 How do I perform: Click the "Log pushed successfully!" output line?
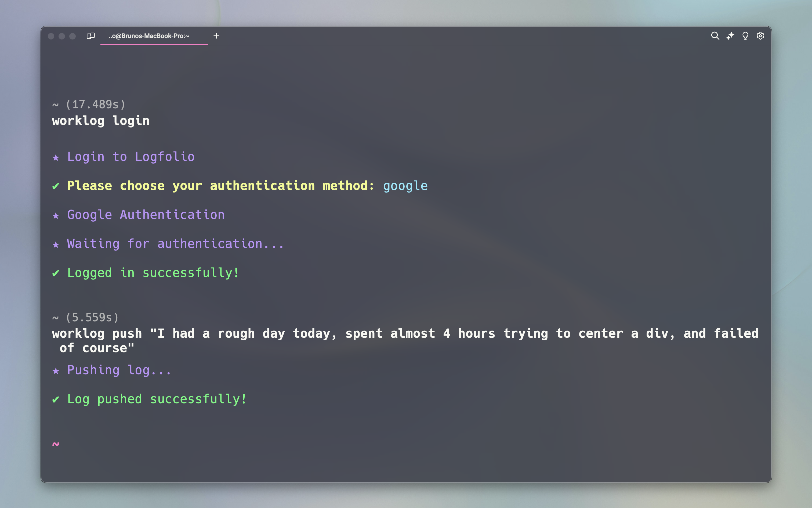(157, 399)
